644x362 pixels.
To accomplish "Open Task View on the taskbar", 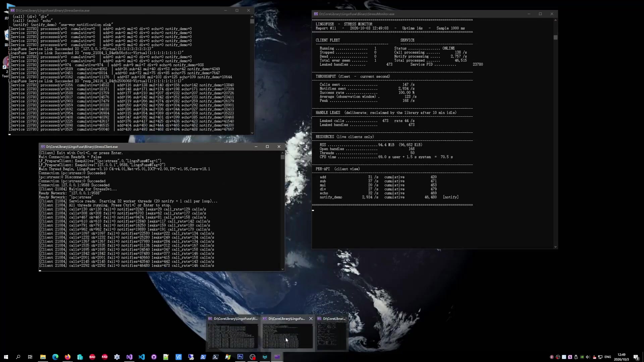I will [30, 357].
